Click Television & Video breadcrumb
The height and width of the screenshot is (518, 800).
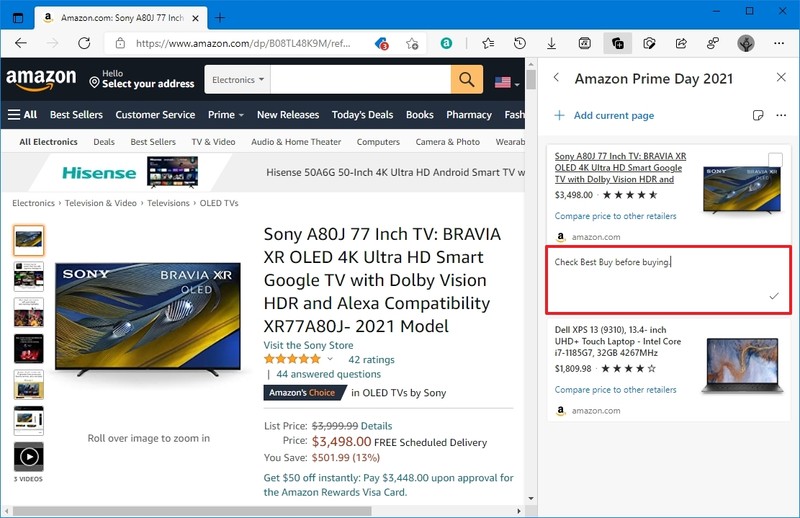pyautogui.click(x=101, y=203)
